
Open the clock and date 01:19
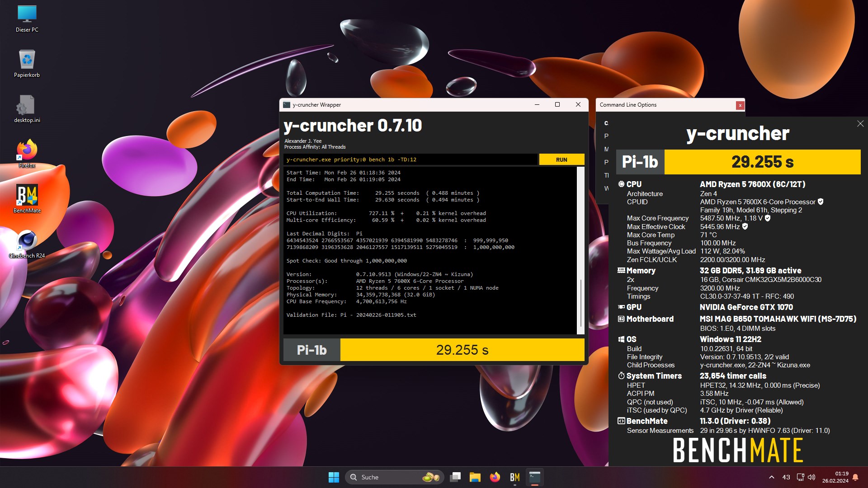[835, 477]
